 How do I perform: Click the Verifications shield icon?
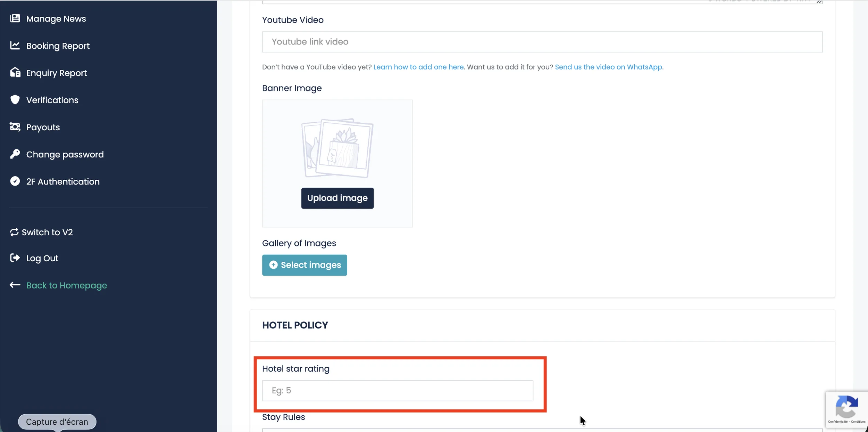[x=15, y=100]
